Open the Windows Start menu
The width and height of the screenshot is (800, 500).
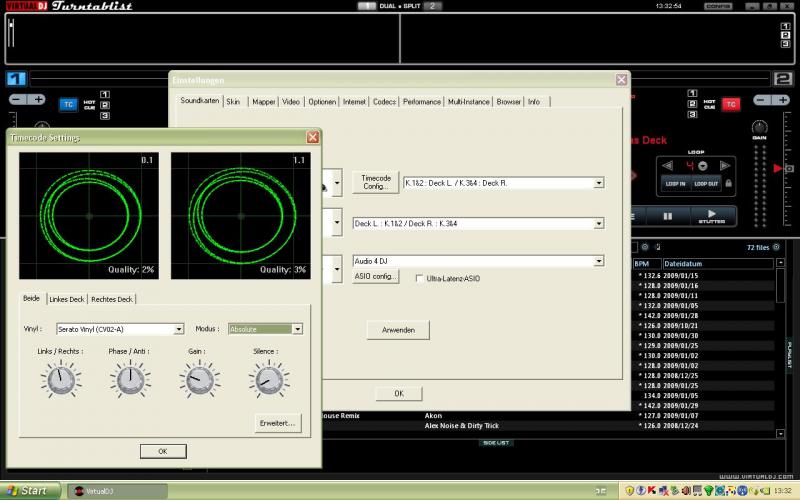pyautogui.click(x=31, y=491)
